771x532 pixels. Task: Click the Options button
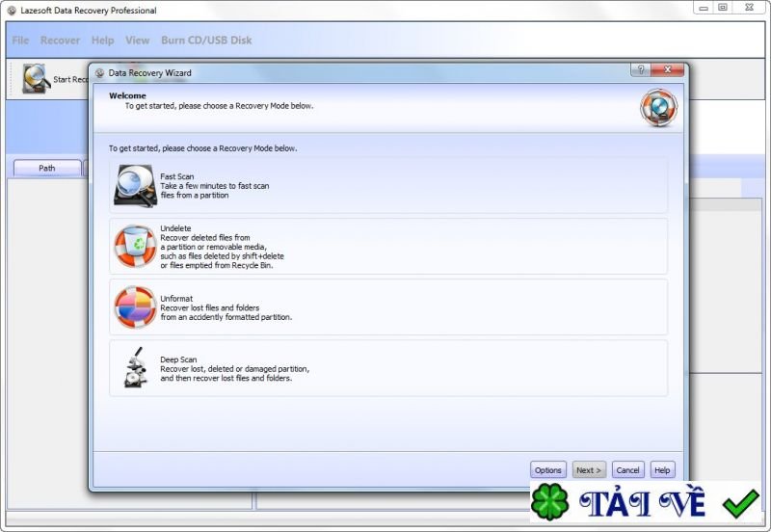pyautogui.click(x=548, y=470)
